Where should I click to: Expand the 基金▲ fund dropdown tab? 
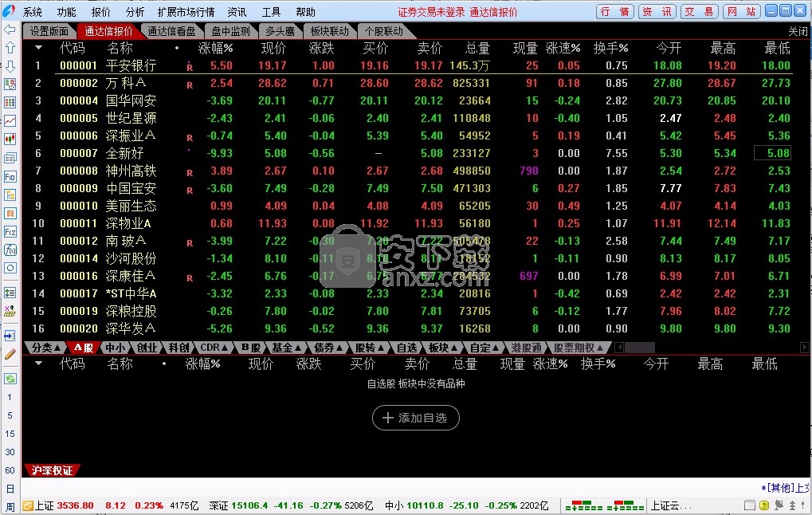coord(287,348)
